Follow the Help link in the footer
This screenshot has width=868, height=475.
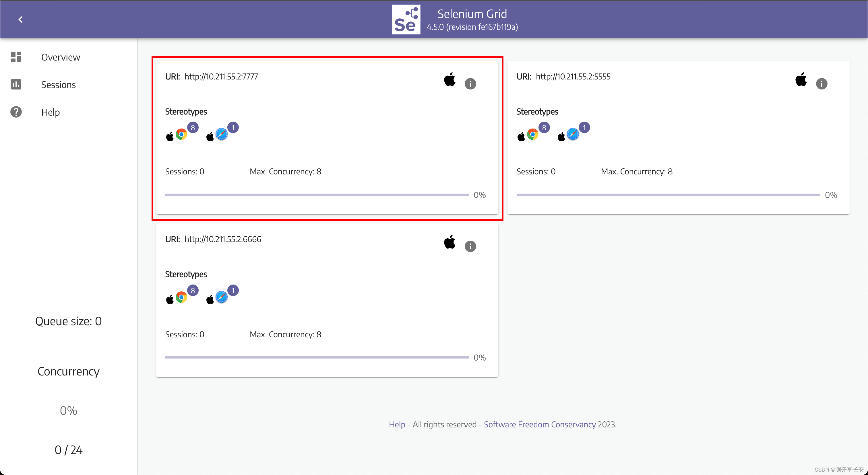(397, 425)
